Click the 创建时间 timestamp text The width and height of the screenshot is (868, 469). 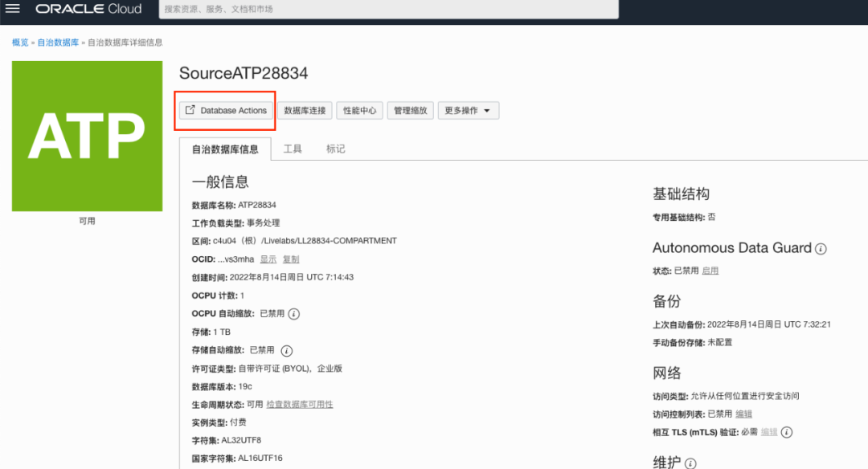[x=291, y=277]
